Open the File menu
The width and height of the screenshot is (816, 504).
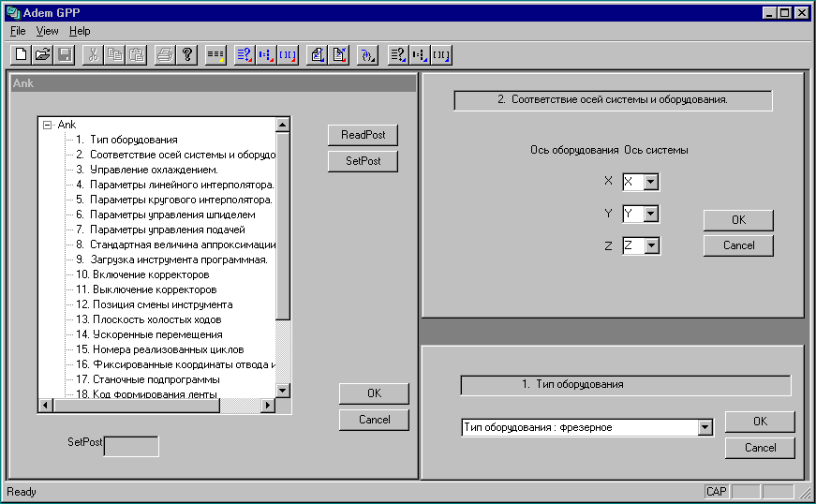(18, 31)
